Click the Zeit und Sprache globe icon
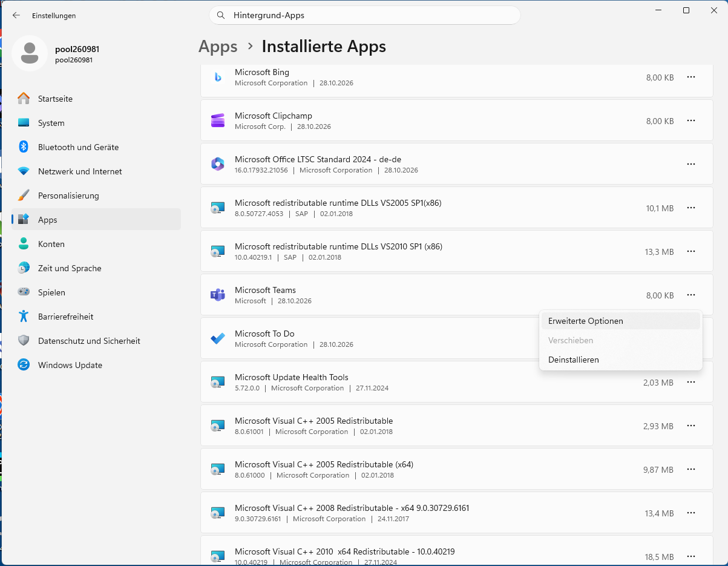728x566 pixels. click(24, 268)
